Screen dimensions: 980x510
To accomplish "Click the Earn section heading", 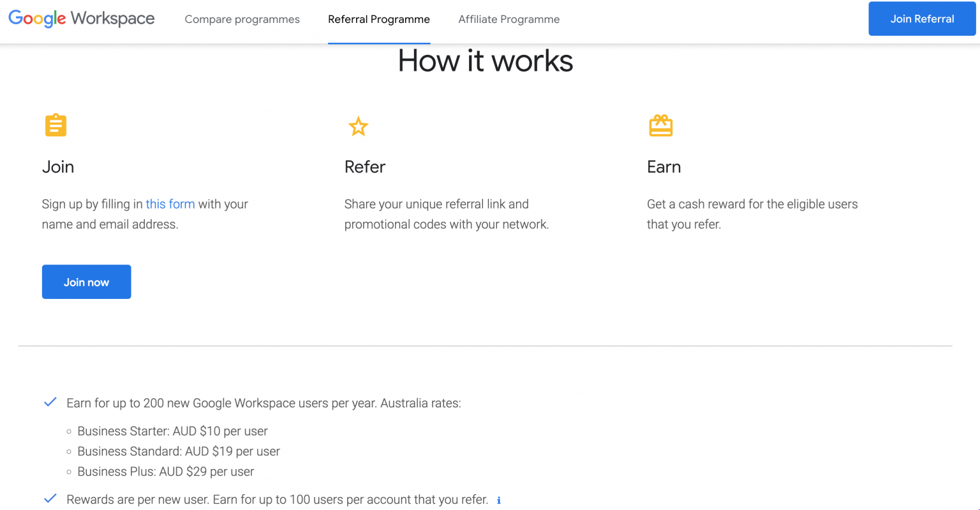I will pos(664,166).
